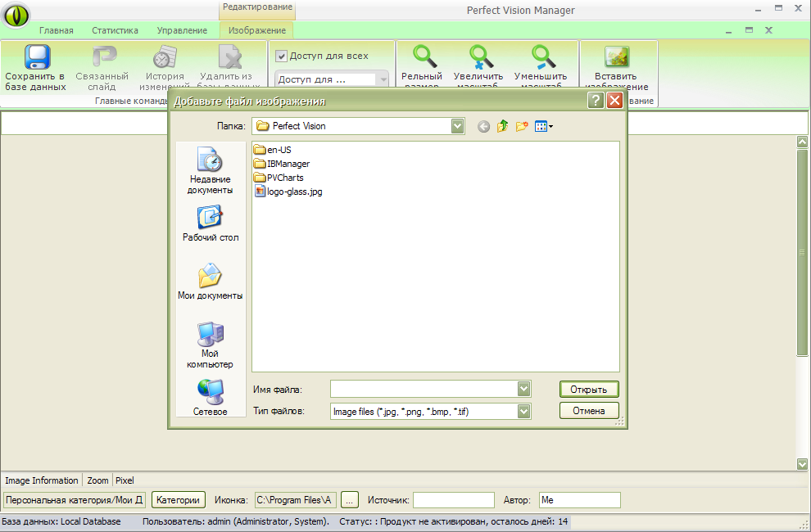Open Недавние документы in places bar
The height and width of the screenshot is (532, 811).
[210, 170]
